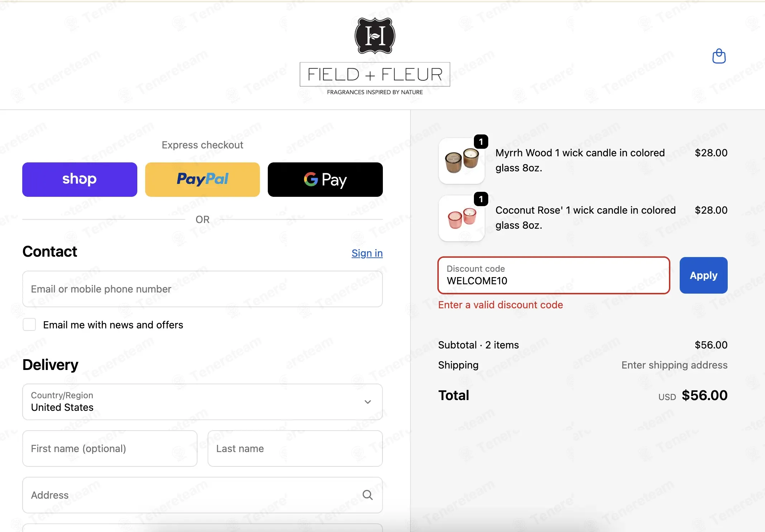Select the Myrrh Wood 1 wick candle product name
The height and width of the screenshot is (532, 765).
click(580, 160)
